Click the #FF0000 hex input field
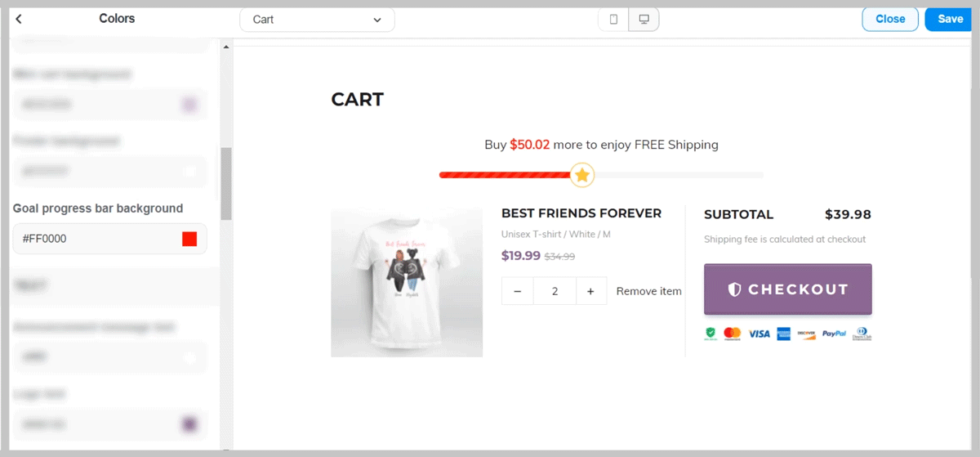The width and height of the screenshot is (980, 457). click(94, 239)
